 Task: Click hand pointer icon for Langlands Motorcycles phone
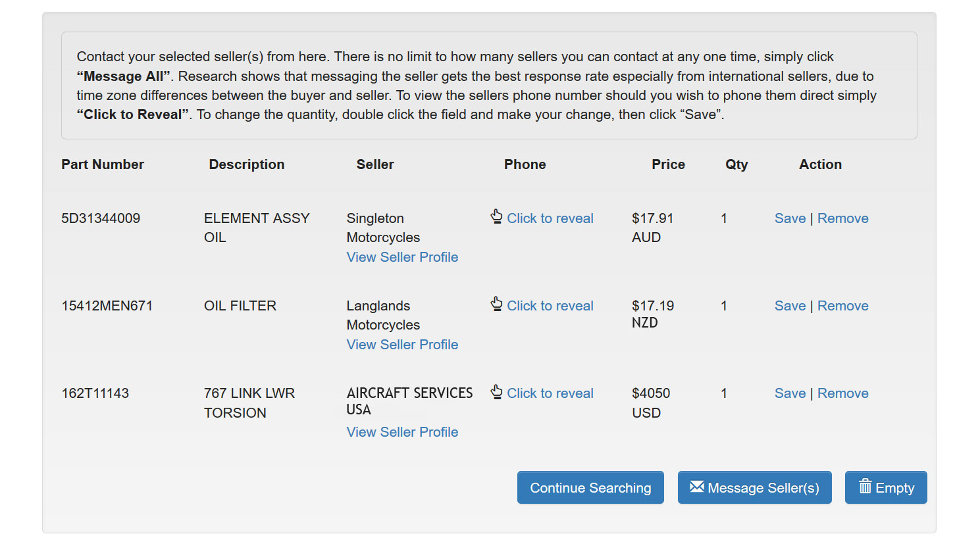497,304
